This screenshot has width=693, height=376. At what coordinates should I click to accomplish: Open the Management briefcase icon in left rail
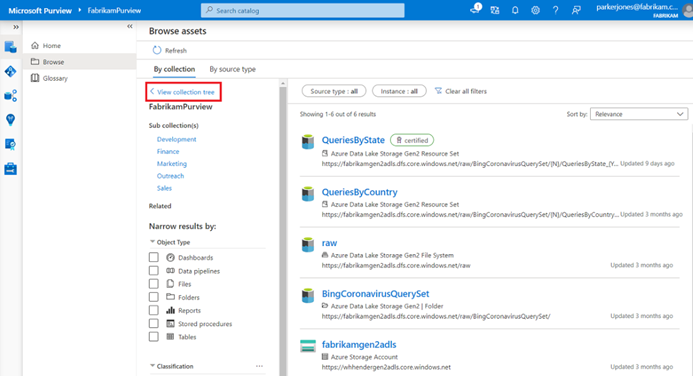11,168
